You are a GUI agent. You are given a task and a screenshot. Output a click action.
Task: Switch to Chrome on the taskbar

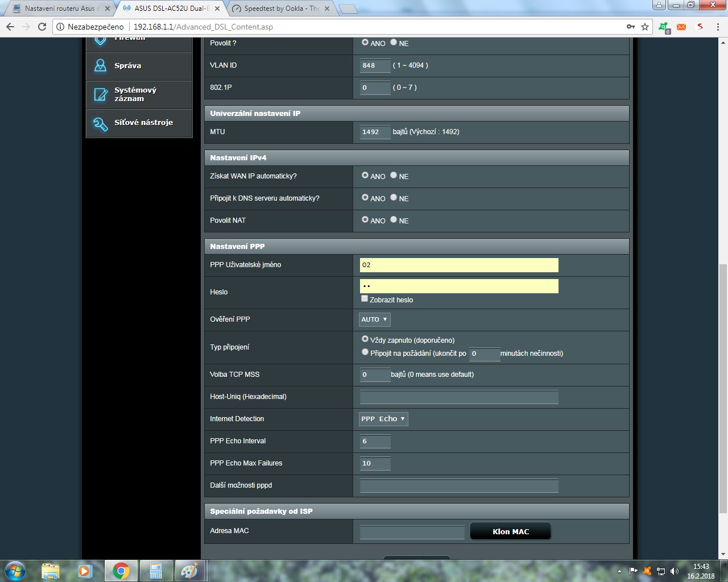121,571
